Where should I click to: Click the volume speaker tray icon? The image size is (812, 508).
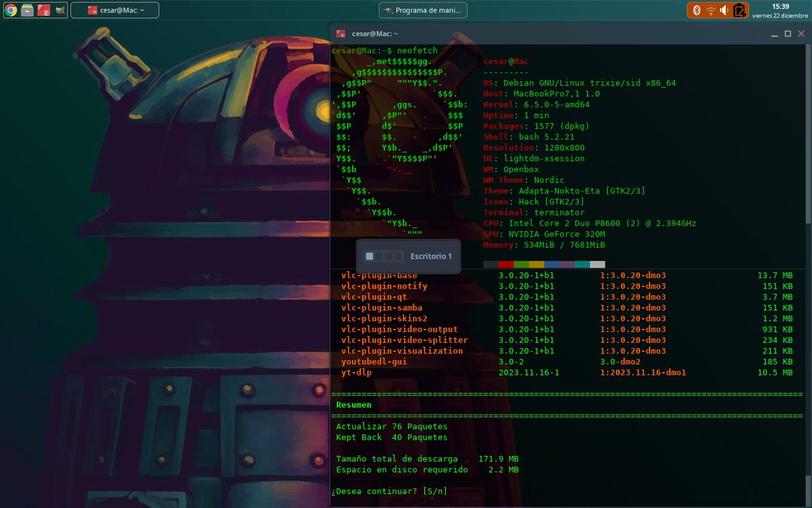coord(724,10)
